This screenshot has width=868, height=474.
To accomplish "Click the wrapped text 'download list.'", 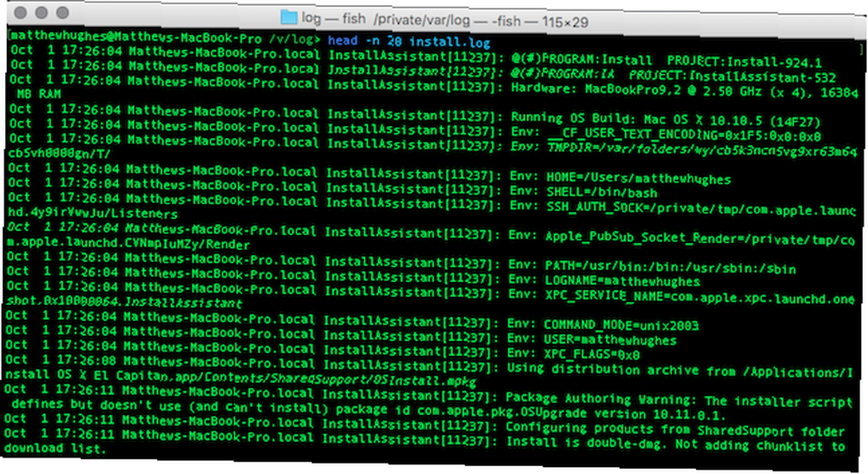I will [55, 449].
